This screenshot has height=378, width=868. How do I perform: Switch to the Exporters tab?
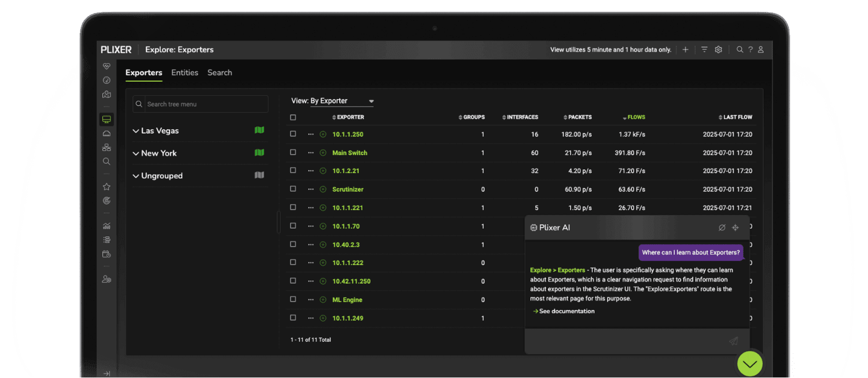point(144,72)
